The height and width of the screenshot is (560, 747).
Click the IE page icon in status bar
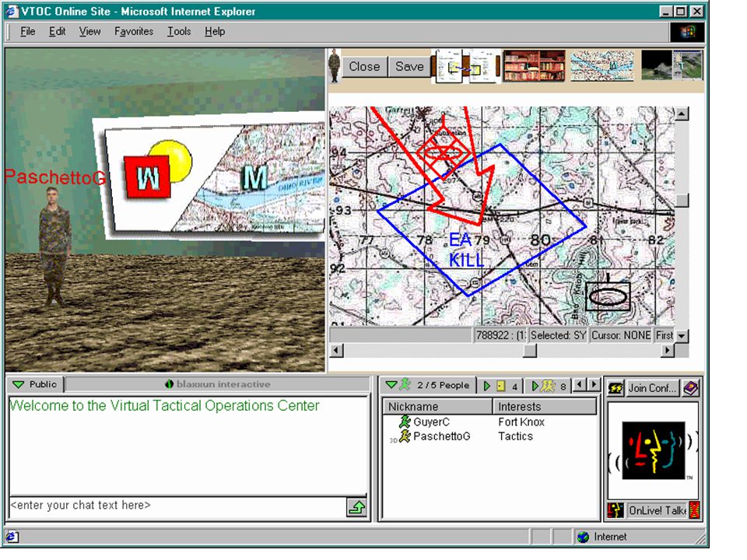pos(12,537)
